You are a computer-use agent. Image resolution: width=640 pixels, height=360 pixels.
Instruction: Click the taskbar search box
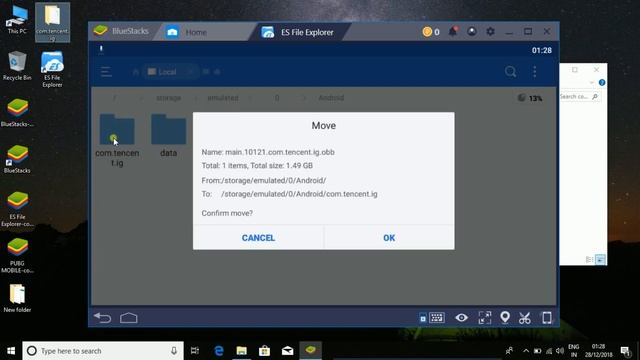pyautogui.click(x=103, y=351)
